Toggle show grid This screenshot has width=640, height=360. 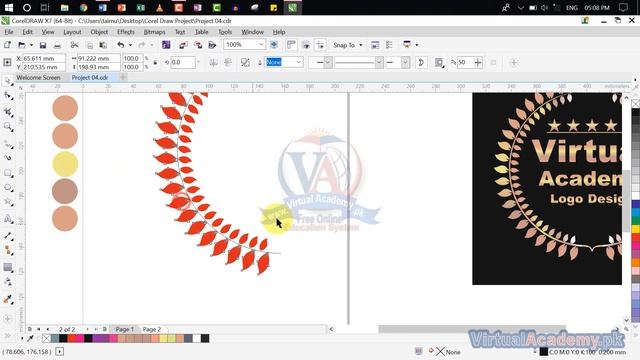[306, 45]
